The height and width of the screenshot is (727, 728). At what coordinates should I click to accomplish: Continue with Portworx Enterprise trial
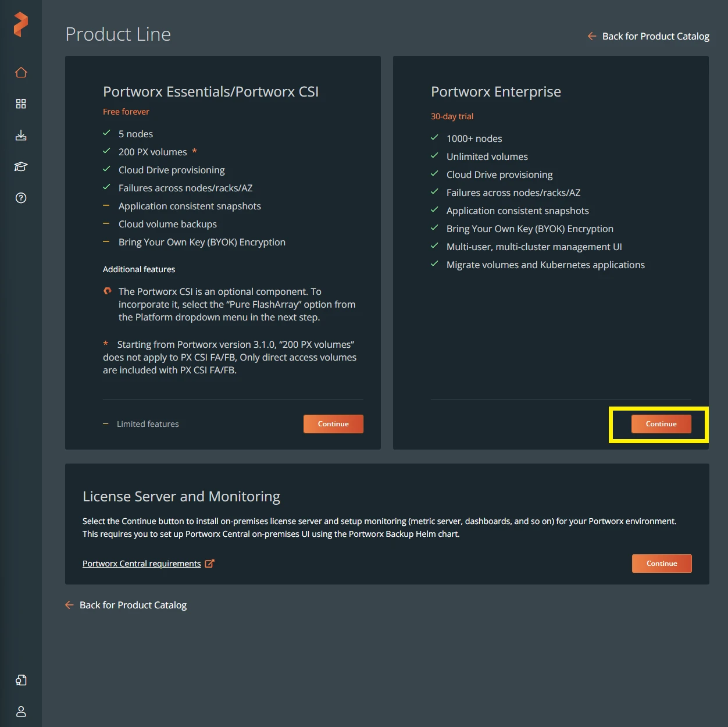click(661, 424)
